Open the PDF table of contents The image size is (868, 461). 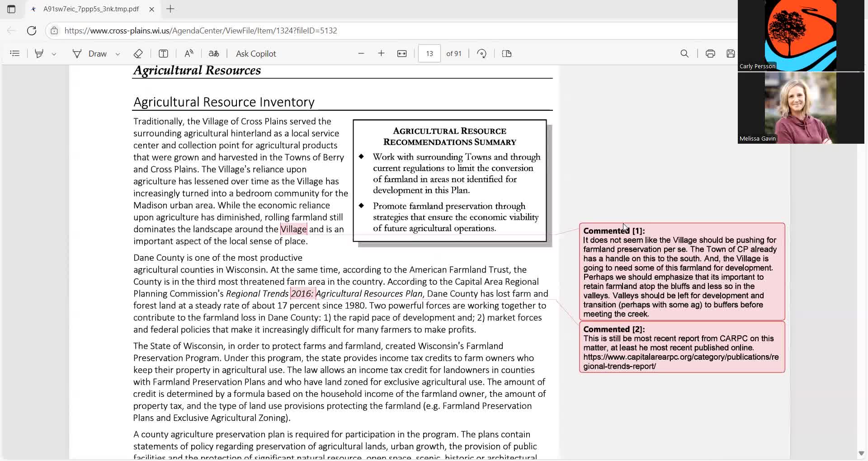pyautogui.click(x=15, y=53)
